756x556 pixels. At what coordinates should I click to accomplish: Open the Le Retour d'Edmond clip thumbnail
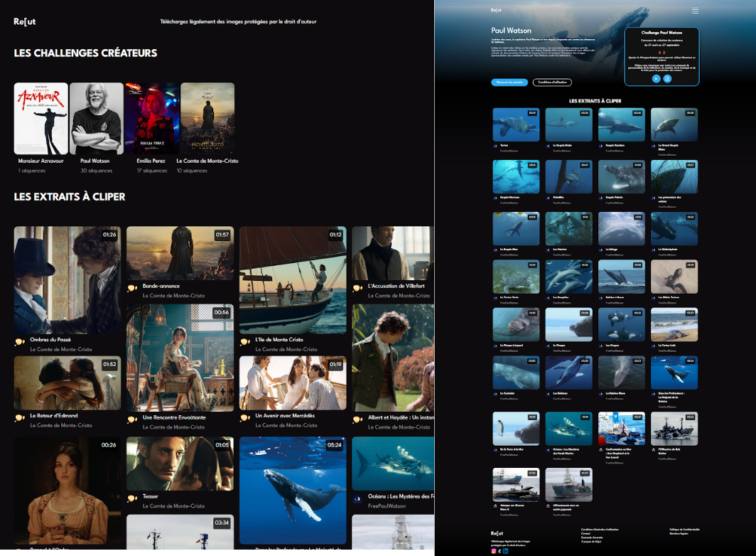click(67, 383)
